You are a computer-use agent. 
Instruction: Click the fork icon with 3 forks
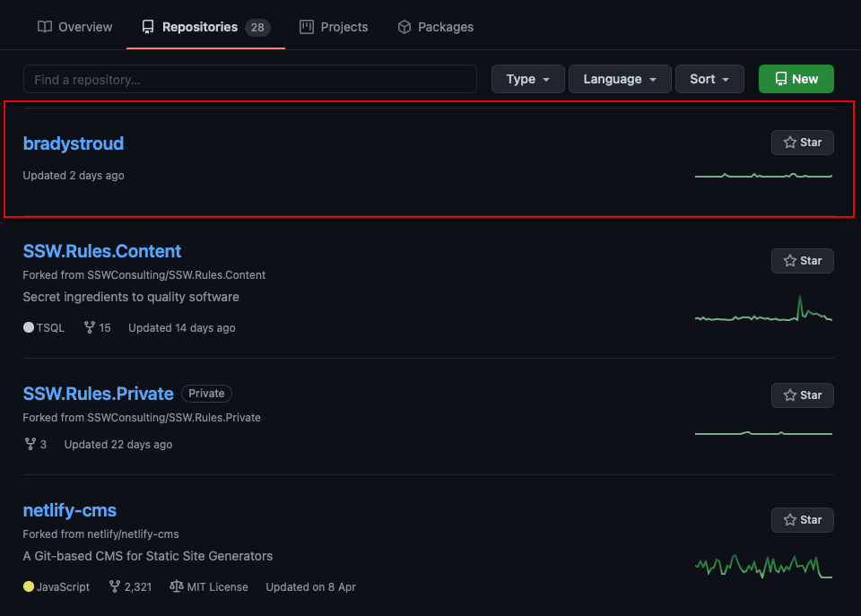(x=30, y=444)
